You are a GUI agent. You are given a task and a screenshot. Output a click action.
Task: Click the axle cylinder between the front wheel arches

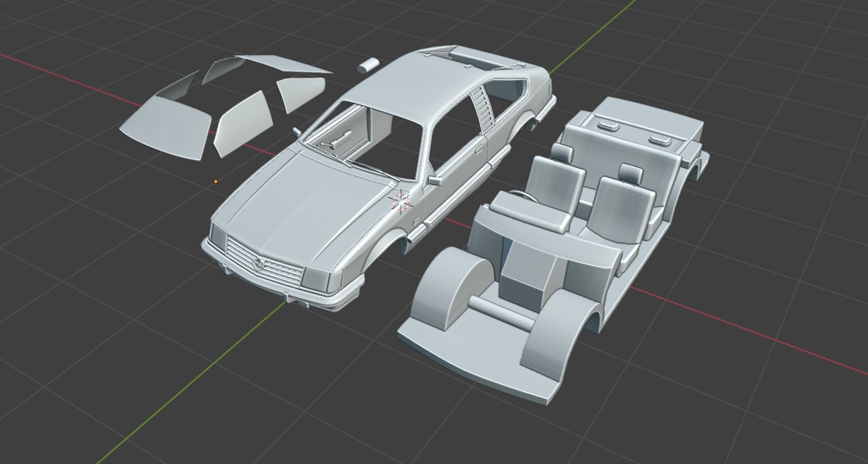point(502,312)
